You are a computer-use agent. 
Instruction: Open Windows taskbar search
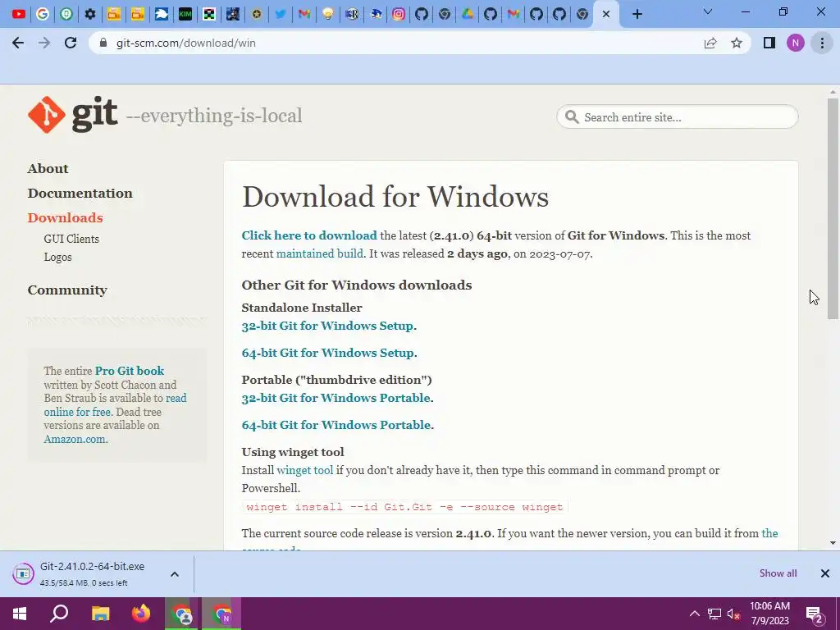click(x=59, y=614)
